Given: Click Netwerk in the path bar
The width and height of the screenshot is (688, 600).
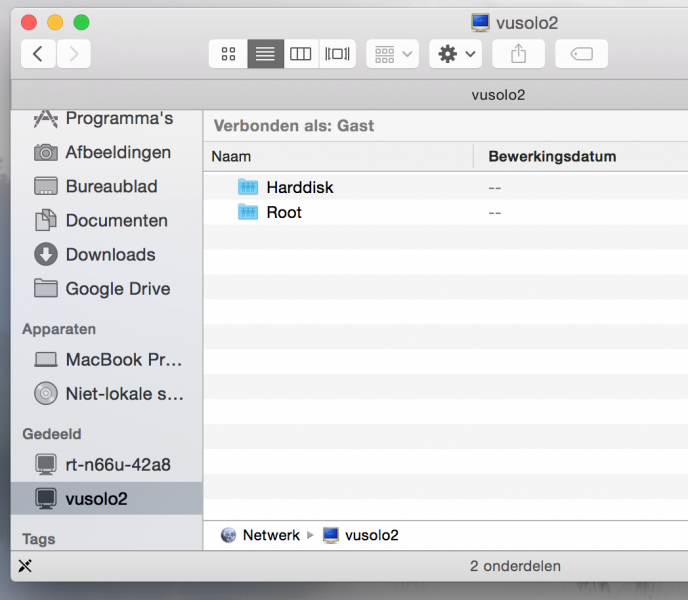Looking at the screenshot, I should pyautogui.click(x=270, y=535).
